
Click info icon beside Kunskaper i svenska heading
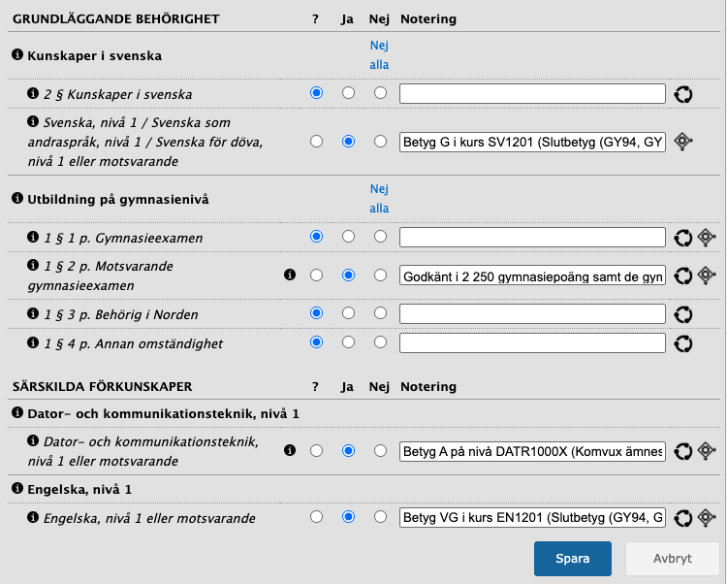(17, 55)
